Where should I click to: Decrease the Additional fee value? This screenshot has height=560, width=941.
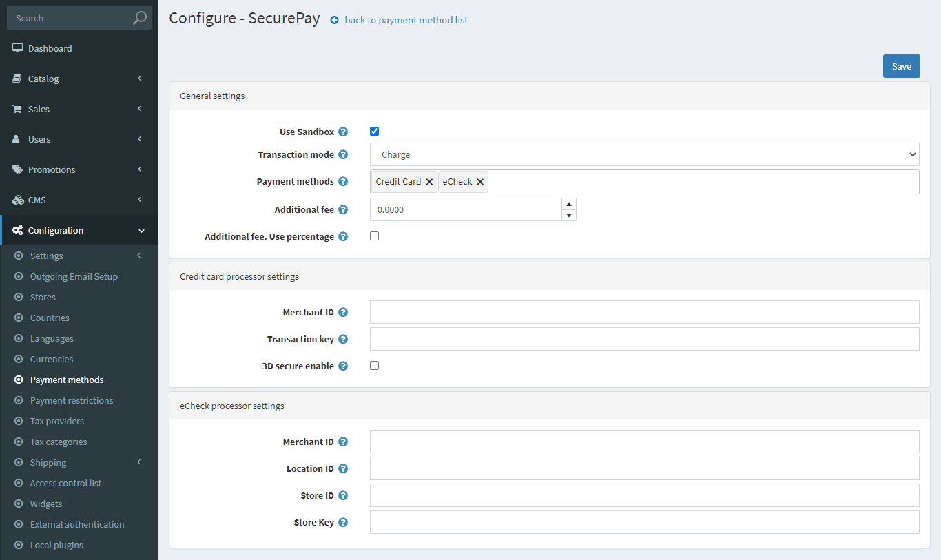(x=569, y=215)
